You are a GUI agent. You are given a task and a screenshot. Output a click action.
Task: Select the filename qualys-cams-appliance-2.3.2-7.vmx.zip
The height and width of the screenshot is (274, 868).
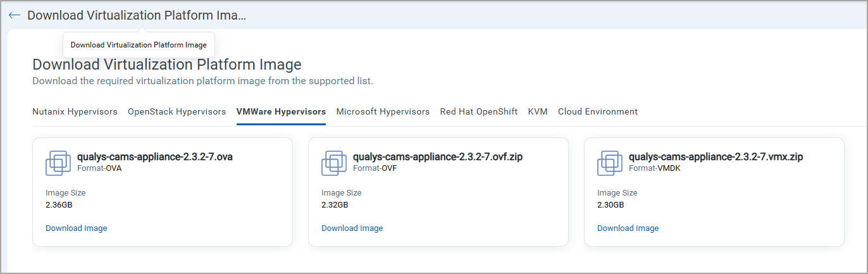tap(716, 157)
